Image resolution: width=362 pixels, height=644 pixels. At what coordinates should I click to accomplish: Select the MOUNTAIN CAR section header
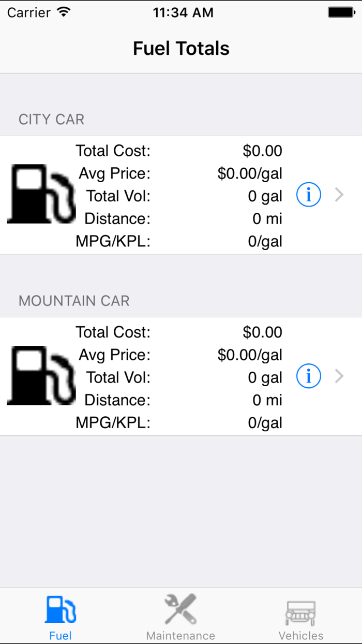(73, 301)
